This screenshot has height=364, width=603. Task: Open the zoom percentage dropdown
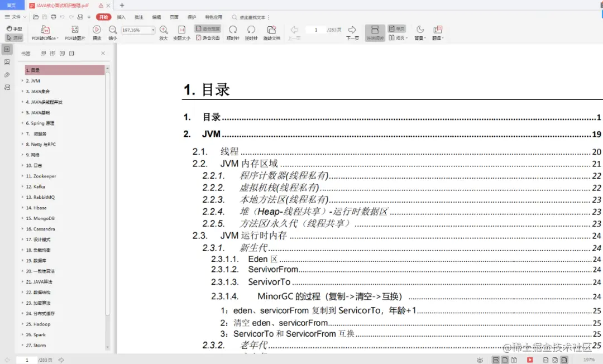[x=152, y=30]
